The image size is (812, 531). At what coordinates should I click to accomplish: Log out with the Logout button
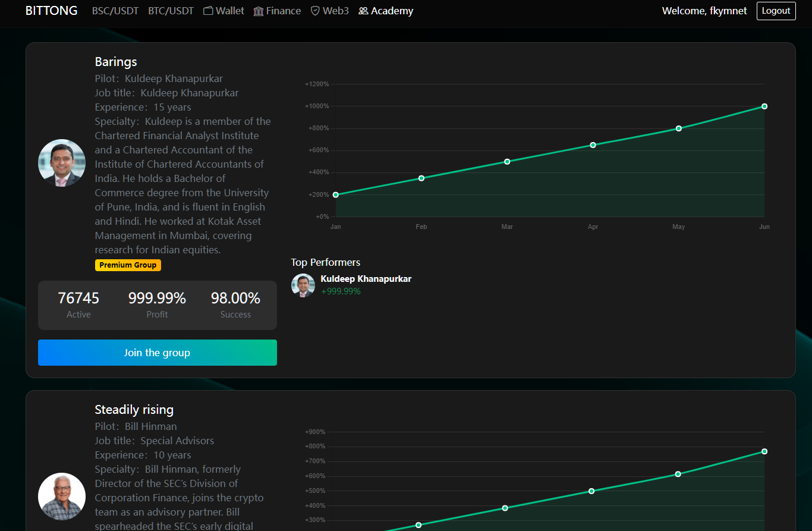[776, 11]
